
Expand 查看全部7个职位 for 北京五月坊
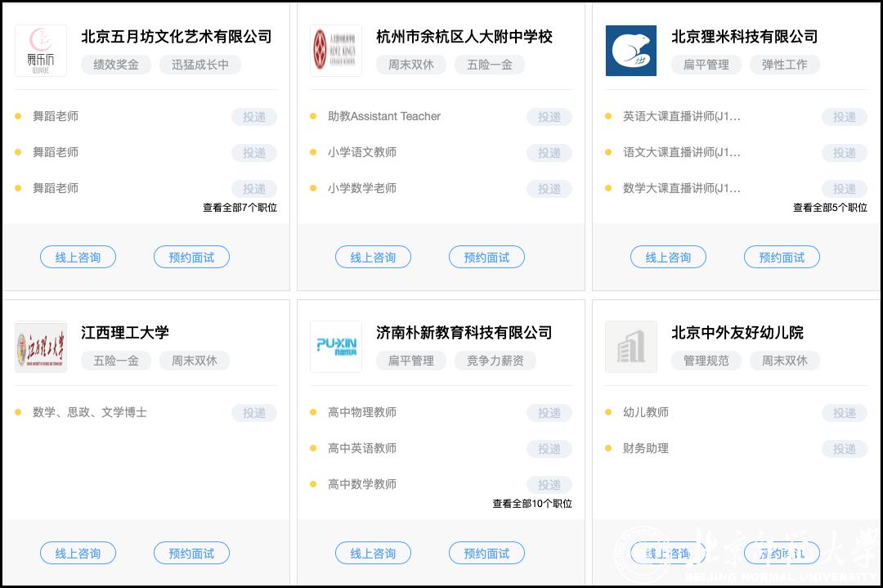[240, 208]
